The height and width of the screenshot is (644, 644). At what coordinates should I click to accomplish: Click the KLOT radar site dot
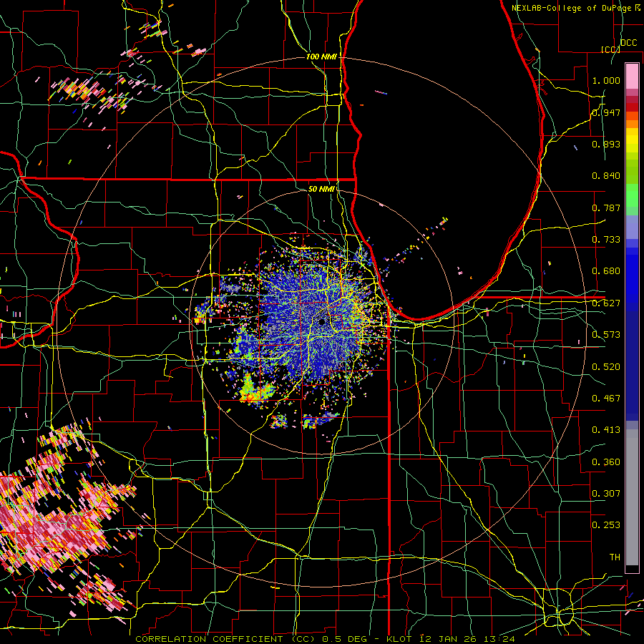(x=322, y=322)
